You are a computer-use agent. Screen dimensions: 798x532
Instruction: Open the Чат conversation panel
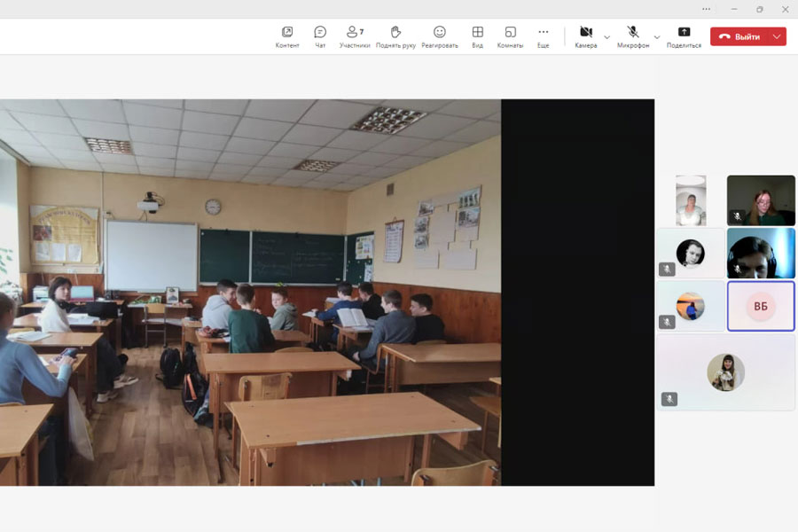click(x=320, y=37)
